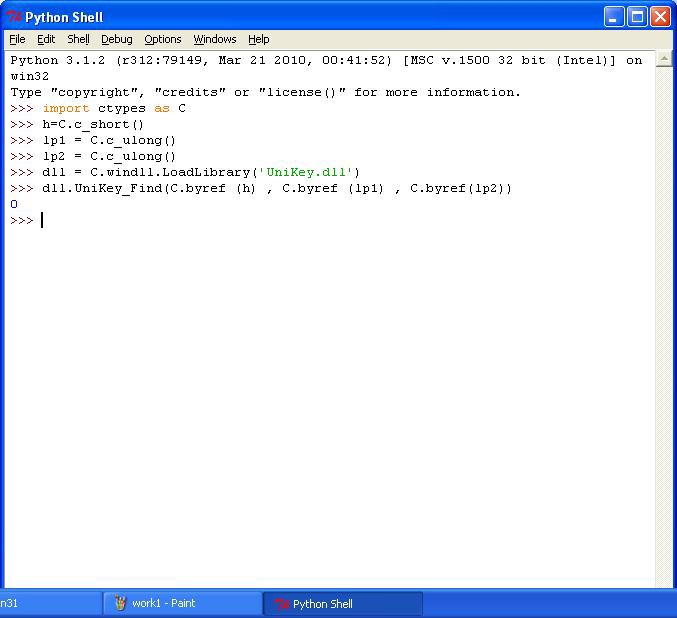Click the Python Shell taskbar button
The height and width of the screenshot is (618, 677).
342,604
